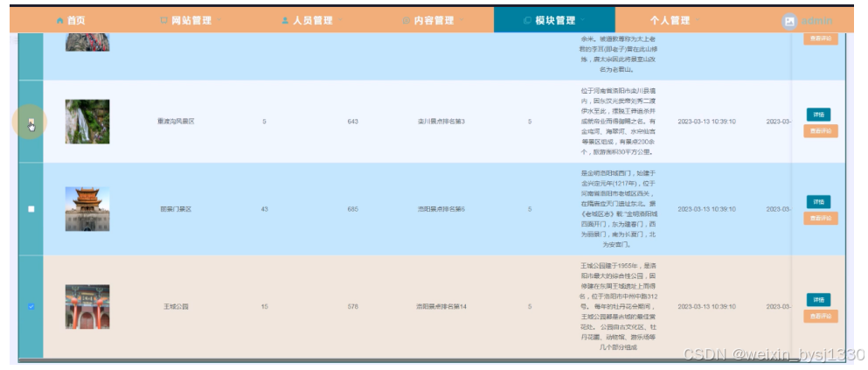Click timestamp 2023-03-13 10:39:10 in 丽景门景区 row
The width and height of the screenshot is (868, 370).
[x=707, y=209]
